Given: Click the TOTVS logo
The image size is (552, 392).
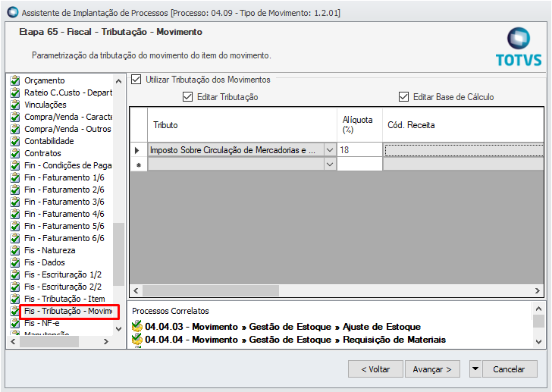Looking at the screenshot, I should (x=519, y=47).
